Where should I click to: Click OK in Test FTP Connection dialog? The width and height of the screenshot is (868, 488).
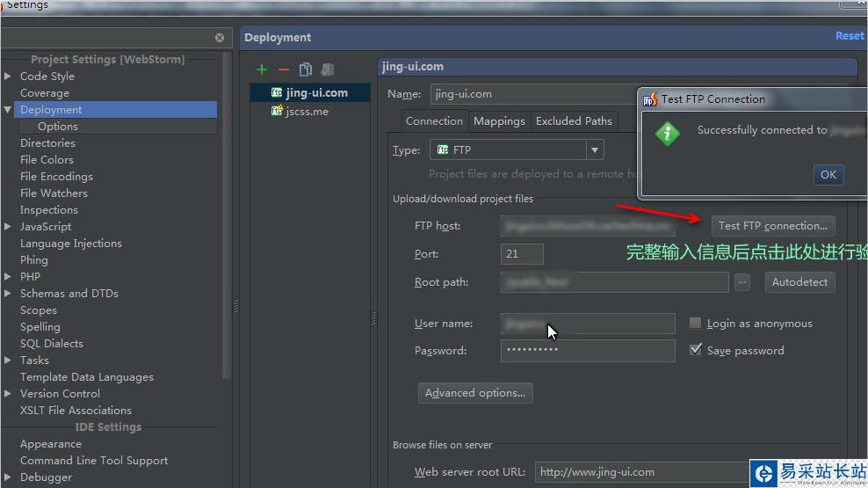(828, 174)
